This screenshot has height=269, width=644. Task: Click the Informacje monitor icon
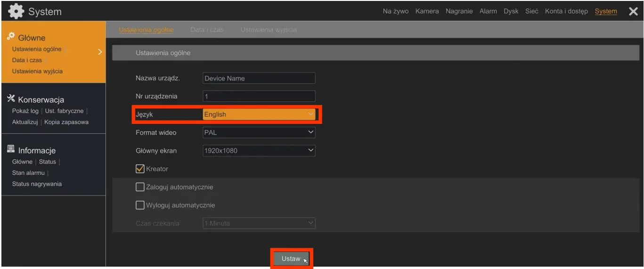pyautogui.click(x=12, y=150)
